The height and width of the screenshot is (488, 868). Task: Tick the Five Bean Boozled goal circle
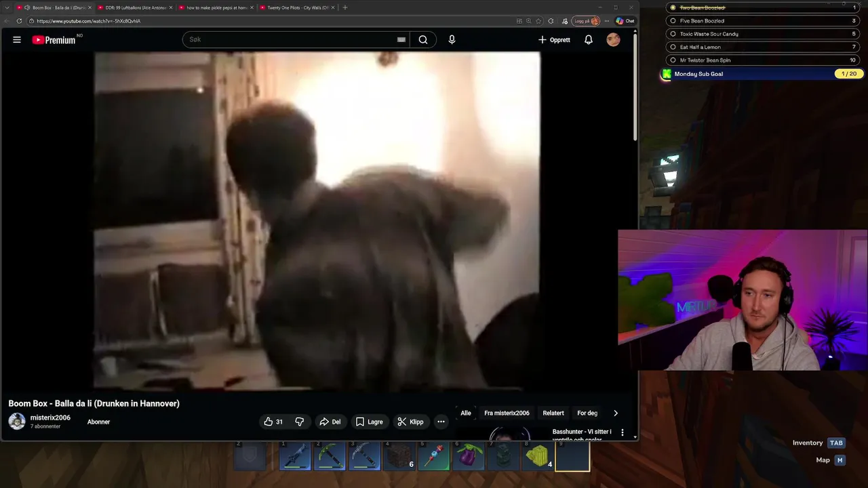point(673,21)
